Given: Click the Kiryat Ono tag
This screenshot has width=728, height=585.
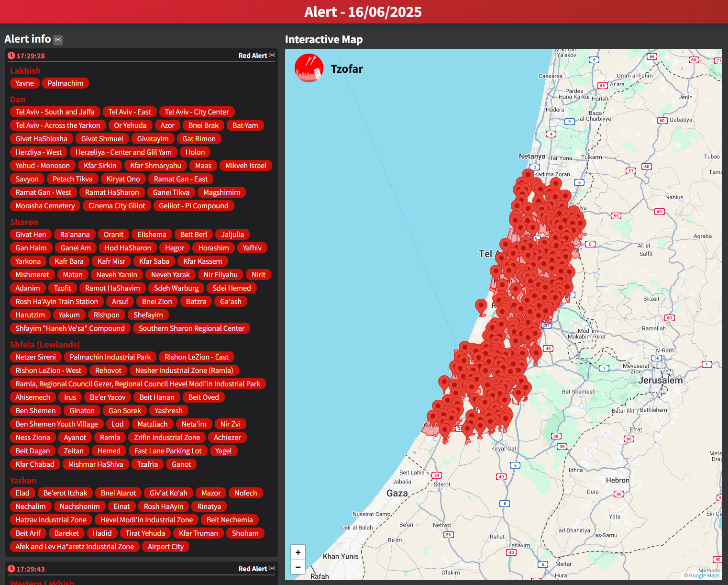Looking at the screenshot, I should (x=123, y=179).
